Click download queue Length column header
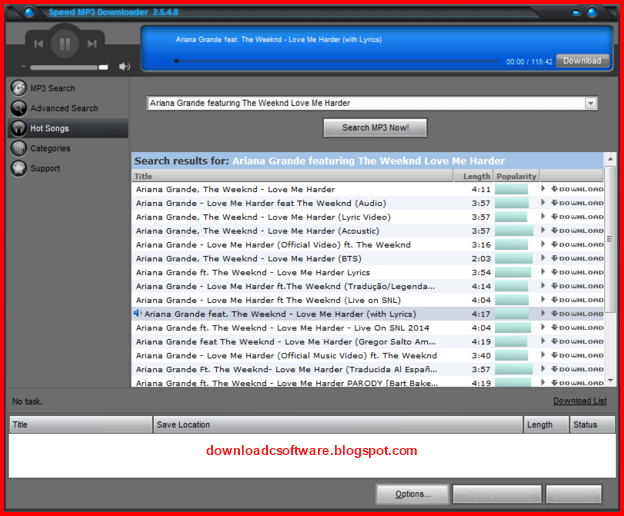Viewport: 624px width, 516px height. point(546,424)
